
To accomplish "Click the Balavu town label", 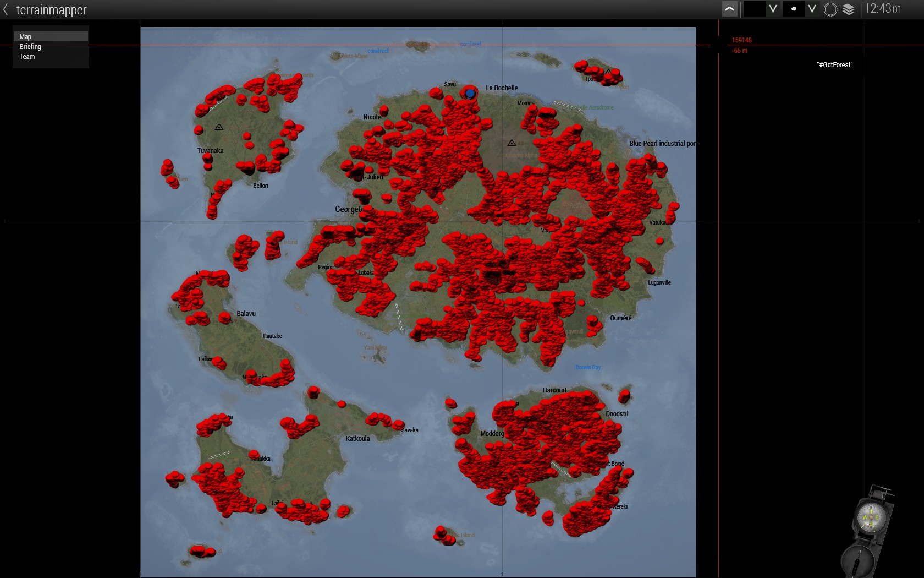I will (246, 314).
